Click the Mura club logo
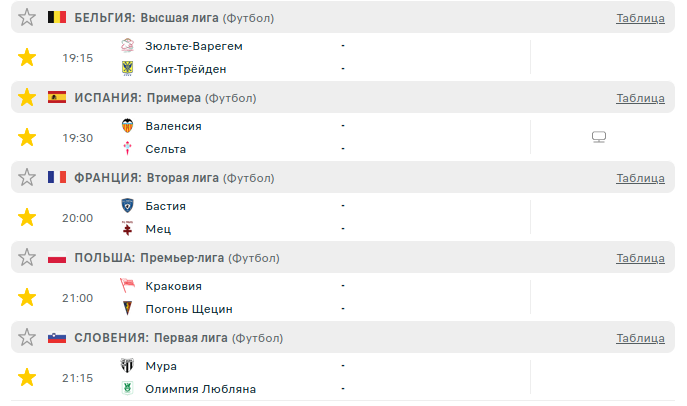The image size is (687, 406). pyautogui.click(x=128, y=366)
